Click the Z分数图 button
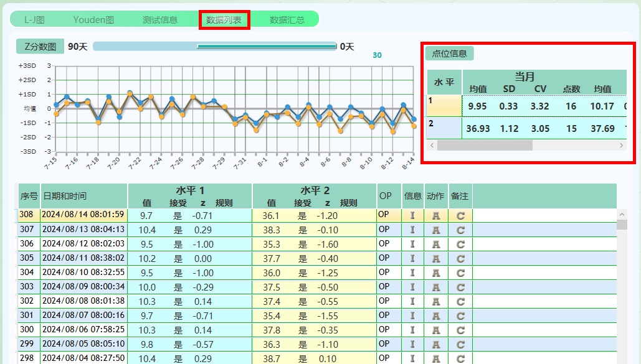The width and height of the screenshot is (641, 364). point(40,47)
